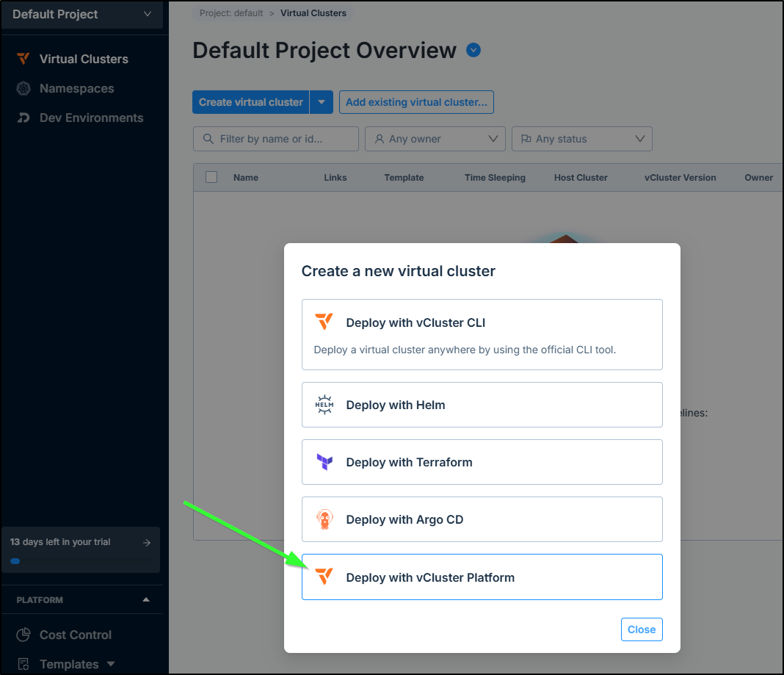Click the search magnifier icon
The width and height of the screenshot is (784, 675).
[208, 139]
